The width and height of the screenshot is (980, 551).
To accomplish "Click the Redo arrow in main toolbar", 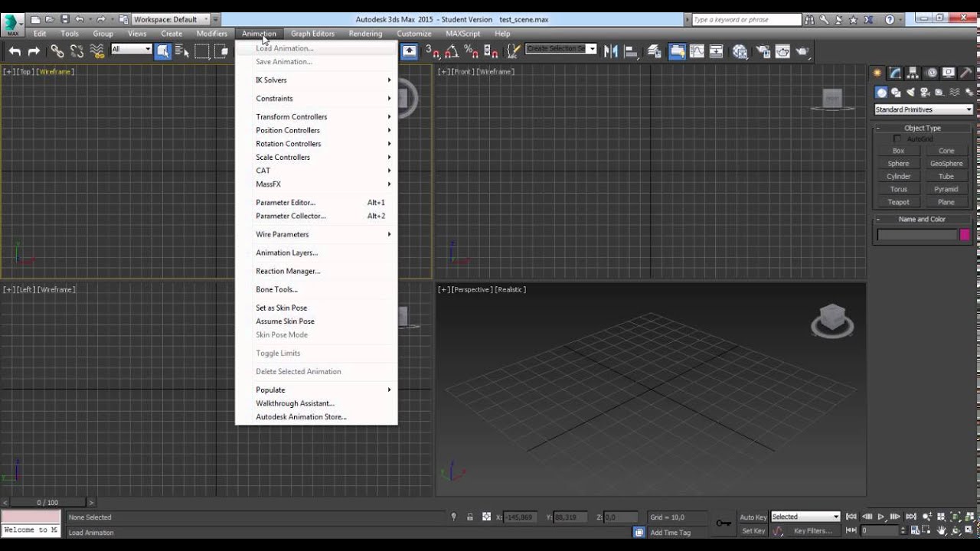I will click(34, 51).
